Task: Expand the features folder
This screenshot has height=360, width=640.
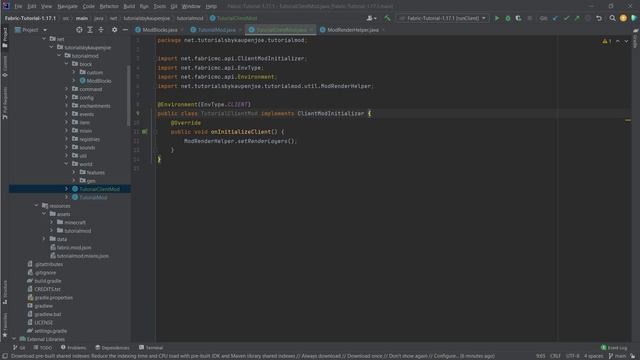Action: point(74,172)
